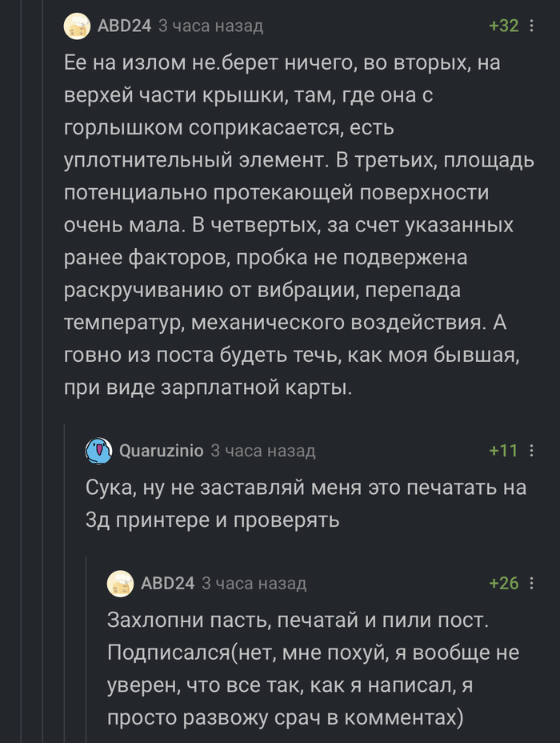Click the avatar on ABD24's nested reply
The height and width of the screenshot is (743, 560).
(118, 584)
